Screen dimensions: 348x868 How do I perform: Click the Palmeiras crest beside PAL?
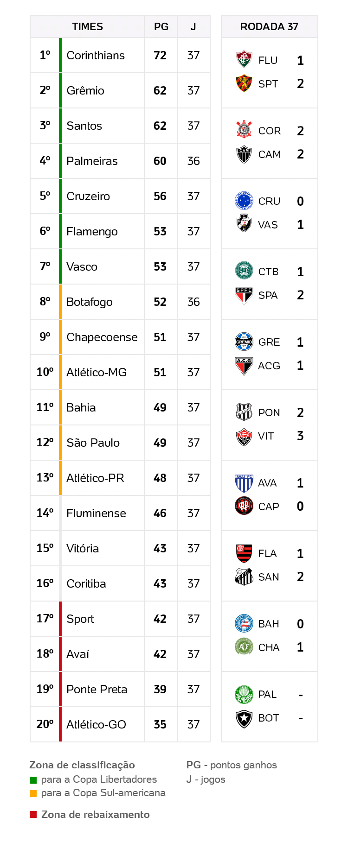click(x=244, y=694)
